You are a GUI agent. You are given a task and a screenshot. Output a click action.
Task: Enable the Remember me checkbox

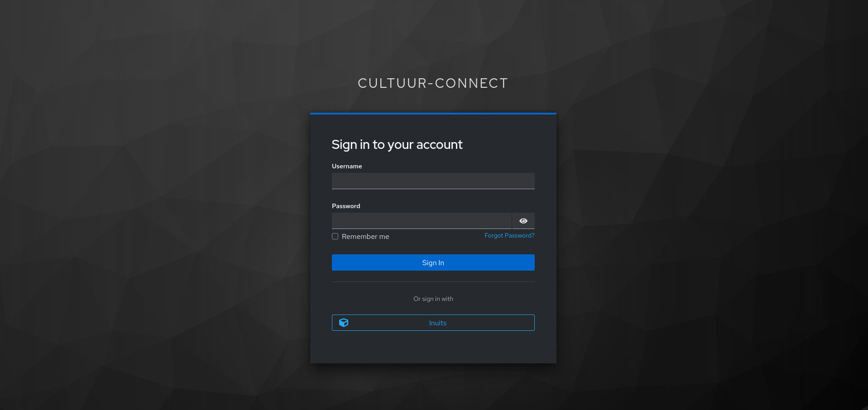tap(335, 236)
